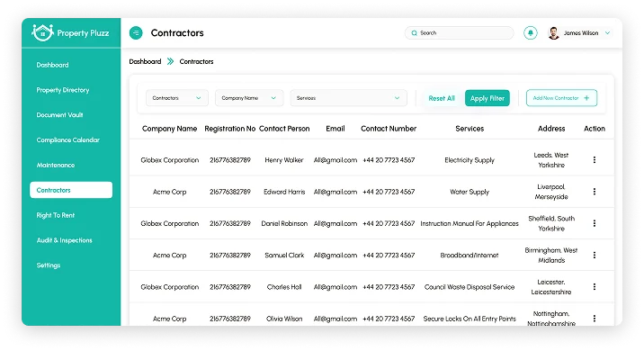Open Right To Rent in the sidebar

click(56, 215)
